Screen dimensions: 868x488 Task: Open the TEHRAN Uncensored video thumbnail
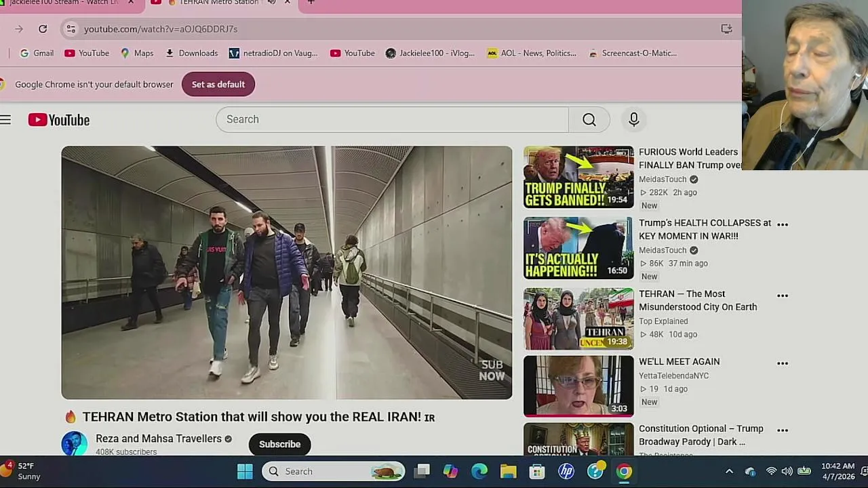pos(578,319)
